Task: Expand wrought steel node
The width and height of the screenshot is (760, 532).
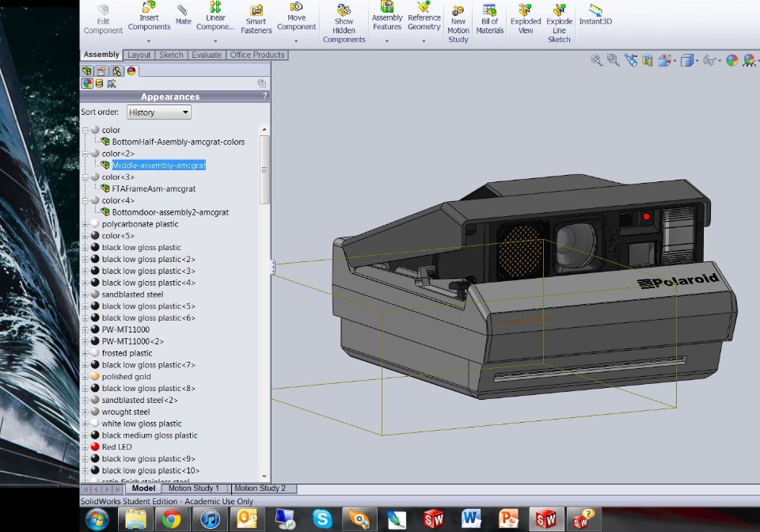Action: pyautogui.click(x=85, y=412)
